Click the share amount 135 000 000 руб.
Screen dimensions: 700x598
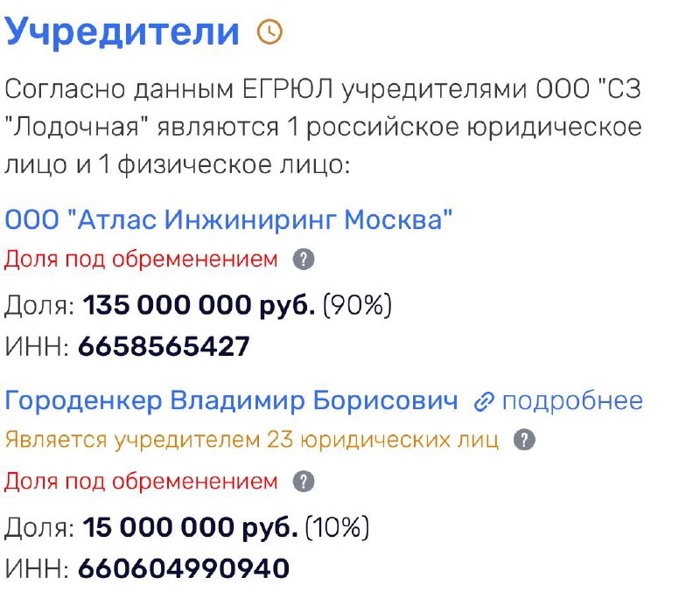pyautogui.click(x=199, y=305)
